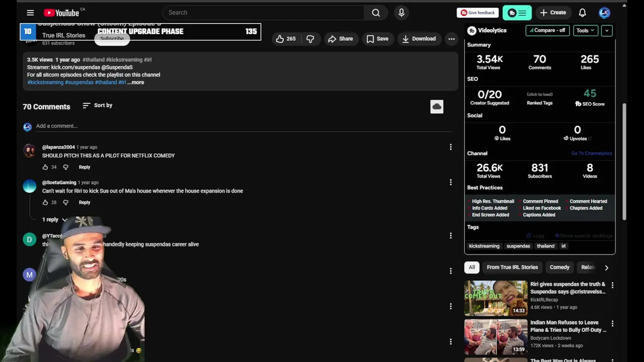Open the TubeBuddy toolbar menu
Image resolution: width=644 pixels, height=362 pixels.
tap(517, 13)
